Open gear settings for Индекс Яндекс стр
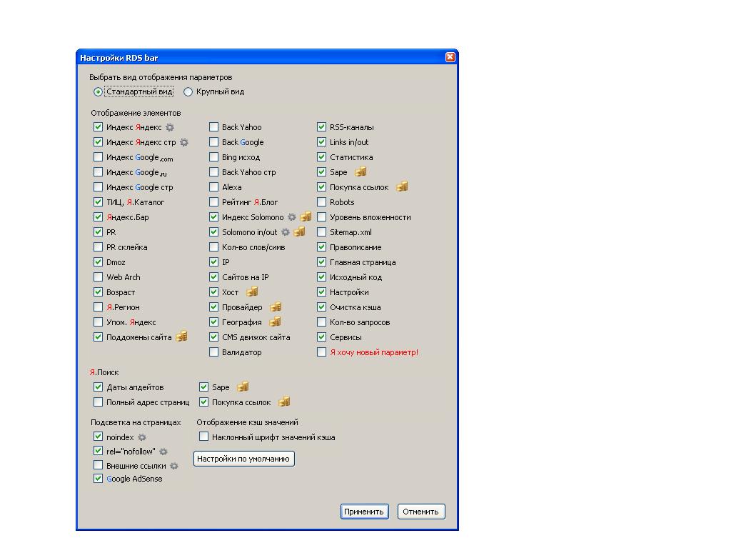The height and width of the screenshot is (553, 756). point(183,142)
